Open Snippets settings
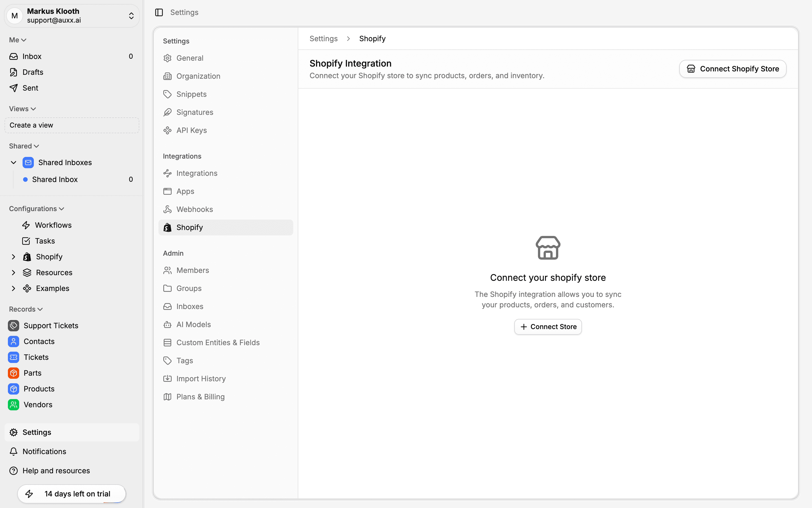 226,95
